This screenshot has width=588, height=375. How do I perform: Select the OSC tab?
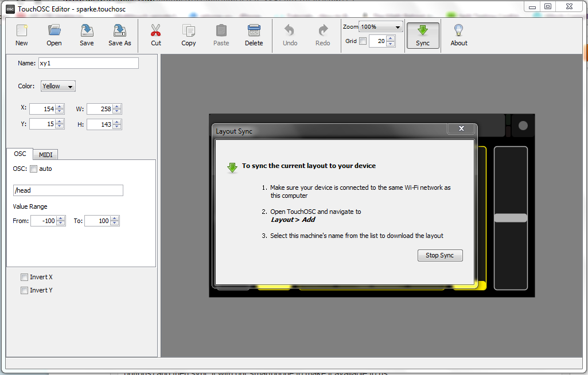(20, 154)
